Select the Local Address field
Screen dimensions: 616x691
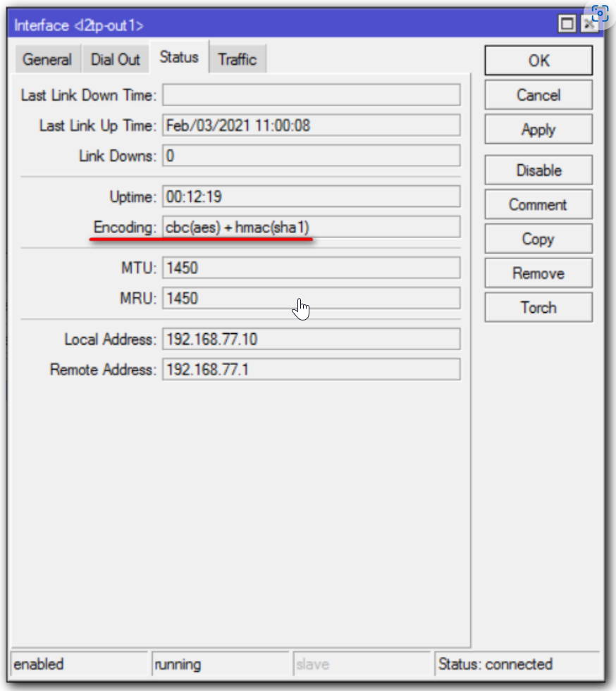pyautogui.click(x=312, y=339)
